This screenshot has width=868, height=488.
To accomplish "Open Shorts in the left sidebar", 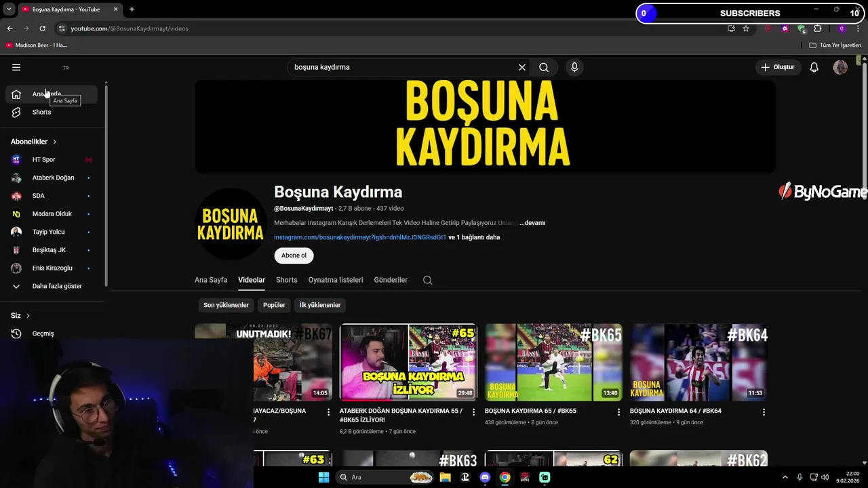I will coord(52,113).
